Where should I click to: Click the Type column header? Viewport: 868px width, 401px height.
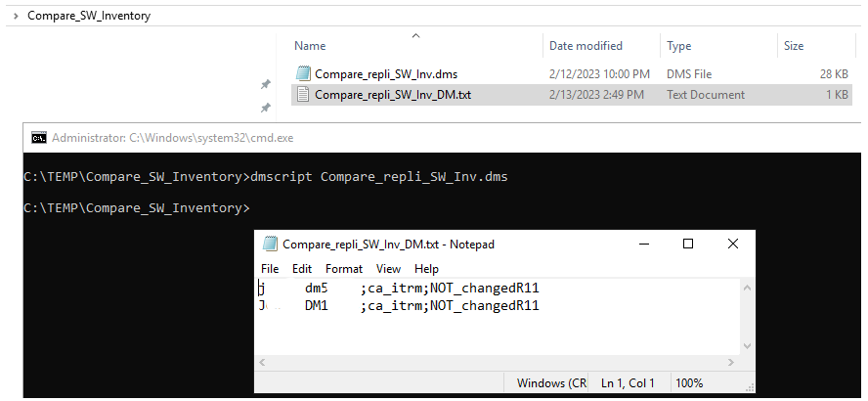[678, 46]
